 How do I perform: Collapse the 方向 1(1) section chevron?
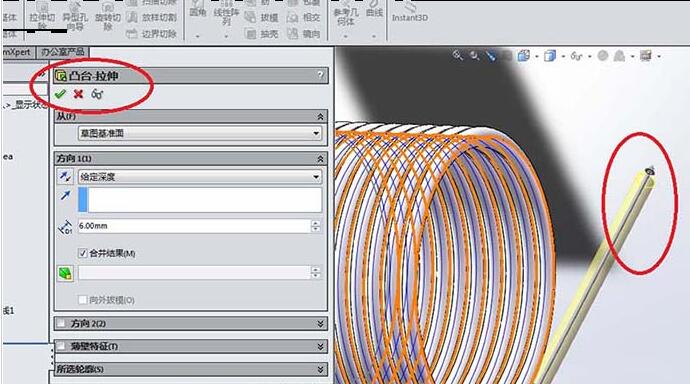(320, 159)
